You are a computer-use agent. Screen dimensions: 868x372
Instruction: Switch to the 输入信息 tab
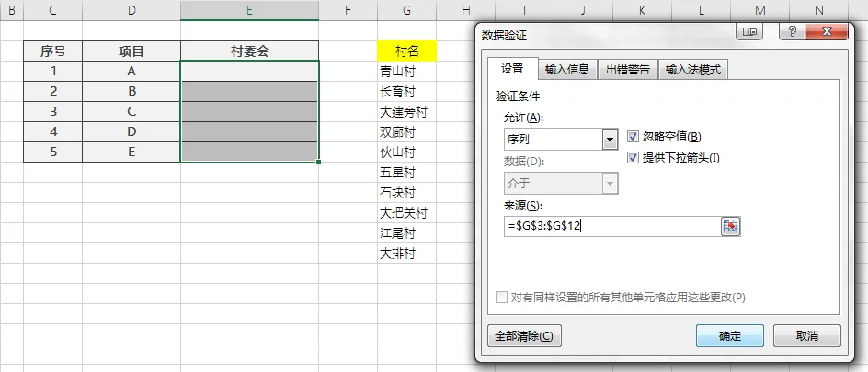[567, 70]
